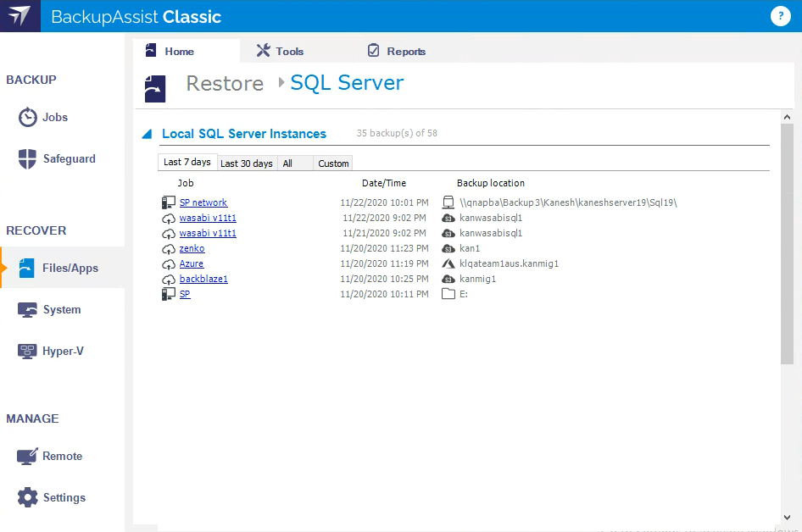
Task: Click the scrollbar down arrow
Action: click(787, 518)
